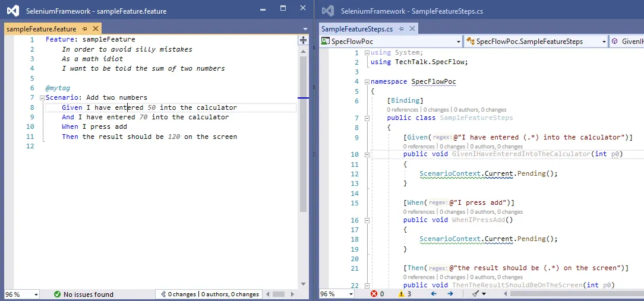This screenshot has width=644, height=301.
Task: Click the using TechTalk.SpecFlow; line
Action: coord(419,62)
